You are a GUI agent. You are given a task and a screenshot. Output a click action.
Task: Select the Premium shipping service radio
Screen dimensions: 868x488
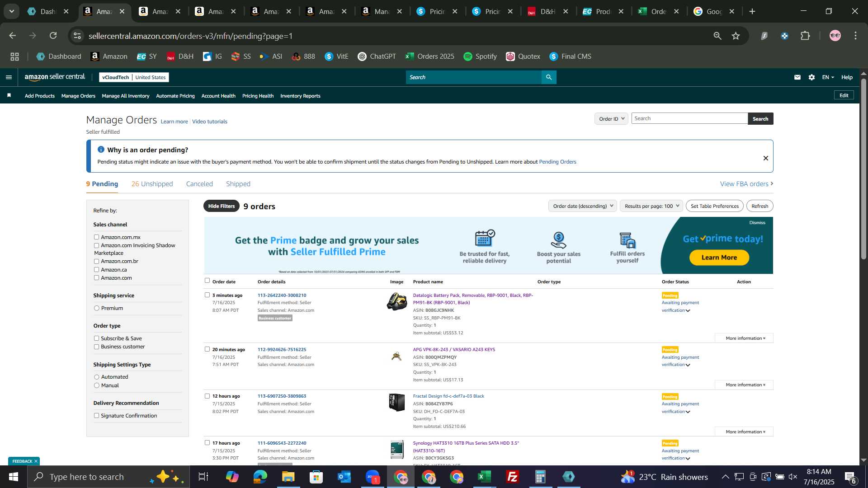pos(96,308)
